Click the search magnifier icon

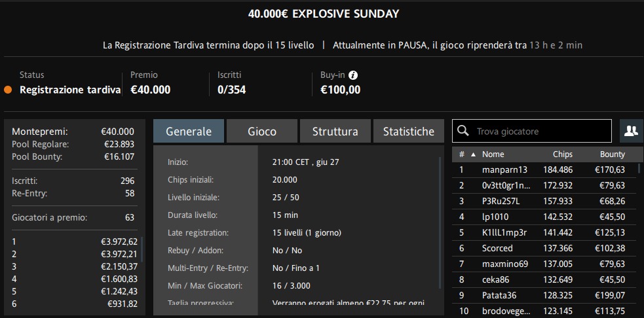(463, 132)
